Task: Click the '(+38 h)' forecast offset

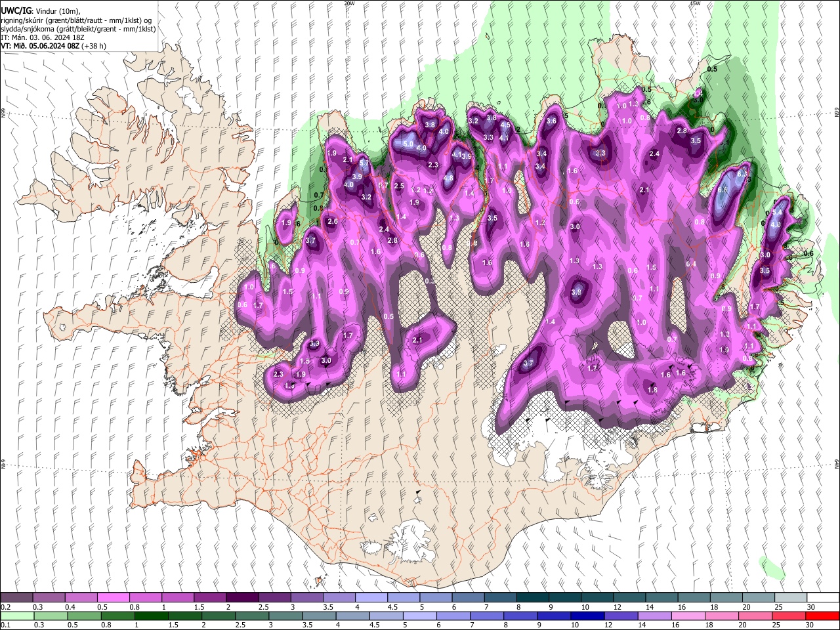Action: click(93, 46)
